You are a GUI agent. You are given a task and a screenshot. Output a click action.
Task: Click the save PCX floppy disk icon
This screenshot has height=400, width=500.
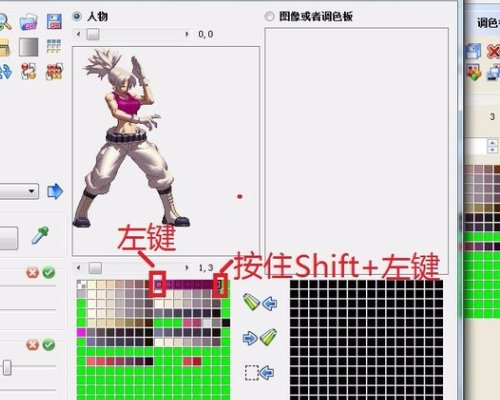click(54, 22)
